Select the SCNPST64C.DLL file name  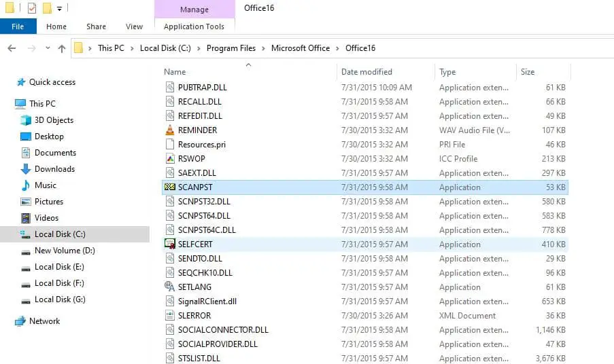tap(207, 230)
